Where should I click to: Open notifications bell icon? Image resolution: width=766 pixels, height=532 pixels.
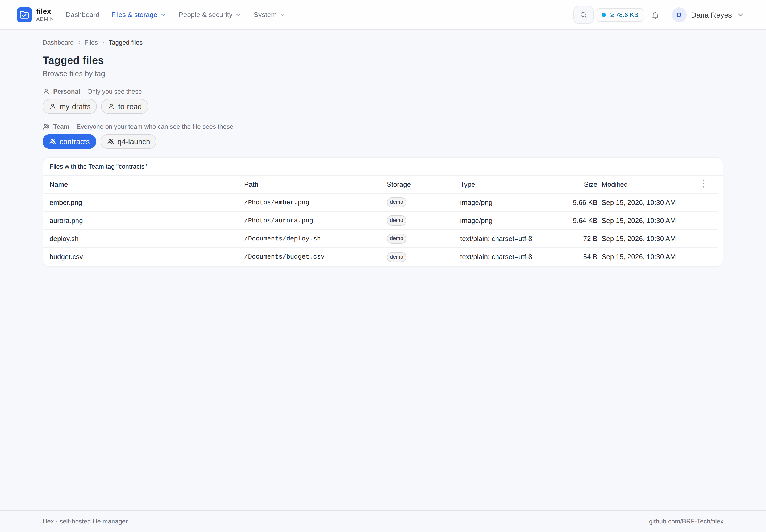655,15
